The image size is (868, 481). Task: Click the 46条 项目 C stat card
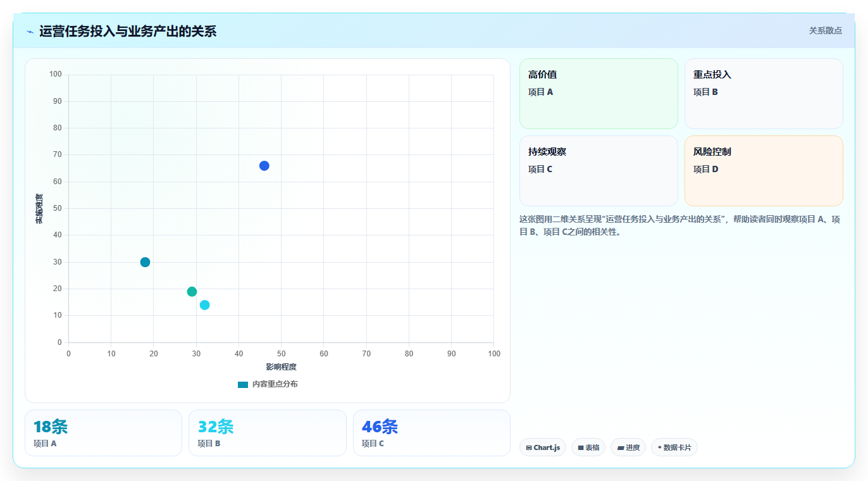click(x=431, y=433)
